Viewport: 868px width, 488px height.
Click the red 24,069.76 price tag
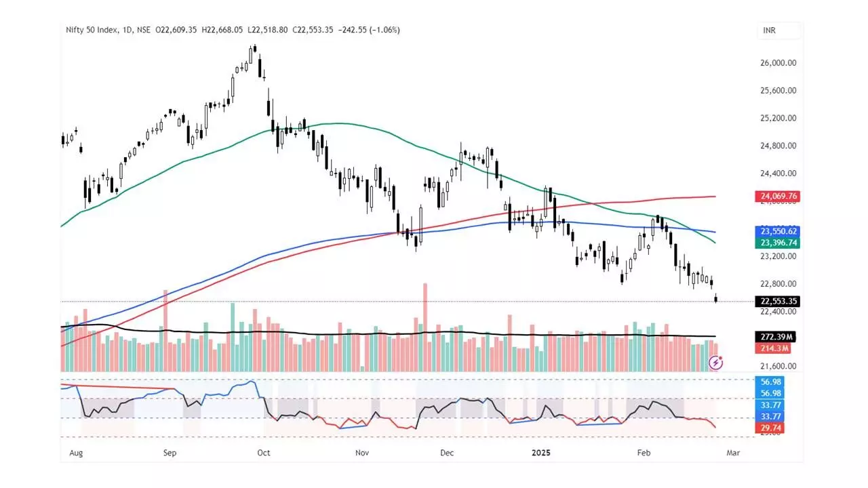(779, 197)
